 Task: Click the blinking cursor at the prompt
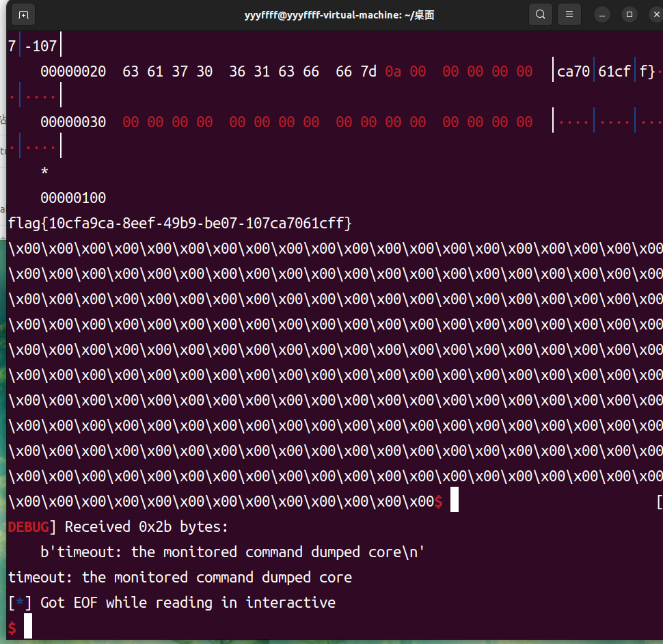(27, 626)
